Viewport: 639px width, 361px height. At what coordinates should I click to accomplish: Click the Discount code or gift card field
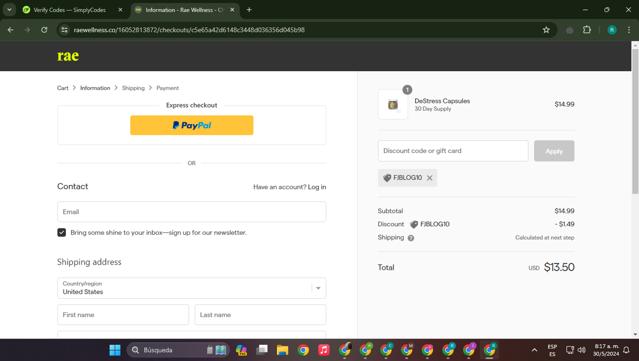[x=453, y=151]
